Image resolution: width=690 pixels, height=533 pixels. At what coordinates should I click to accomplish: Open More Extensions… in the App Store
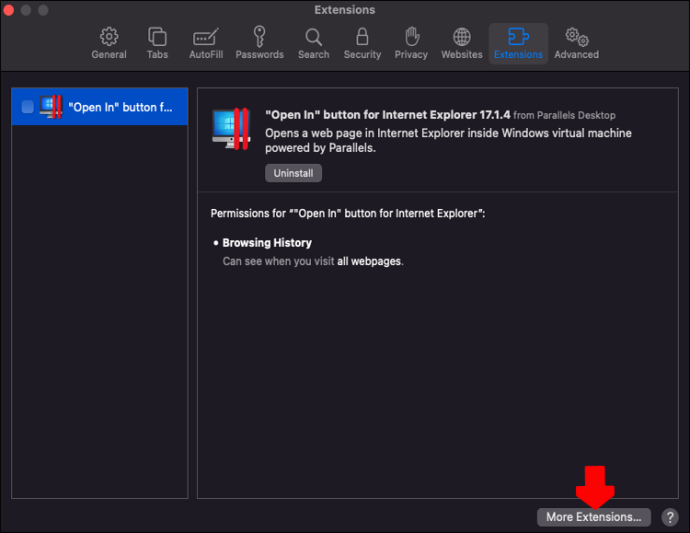point(594,517)
